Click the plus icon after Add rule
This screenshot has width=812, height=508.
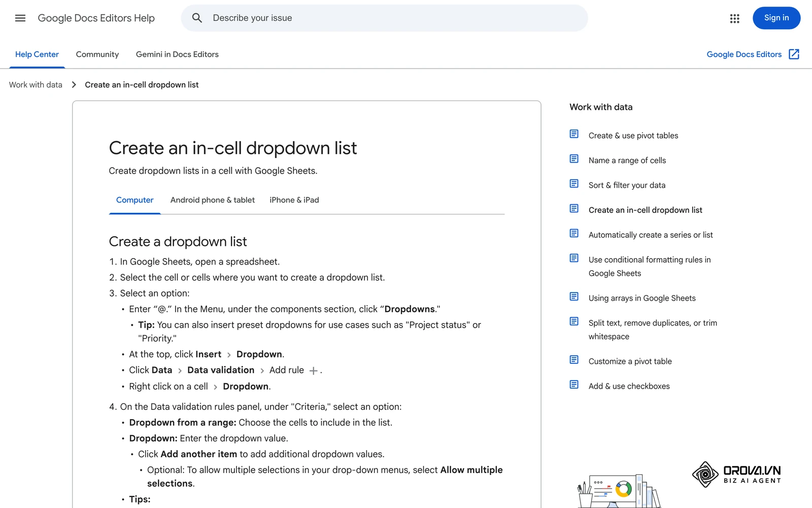pyautogui.click(x=314, y=371)
